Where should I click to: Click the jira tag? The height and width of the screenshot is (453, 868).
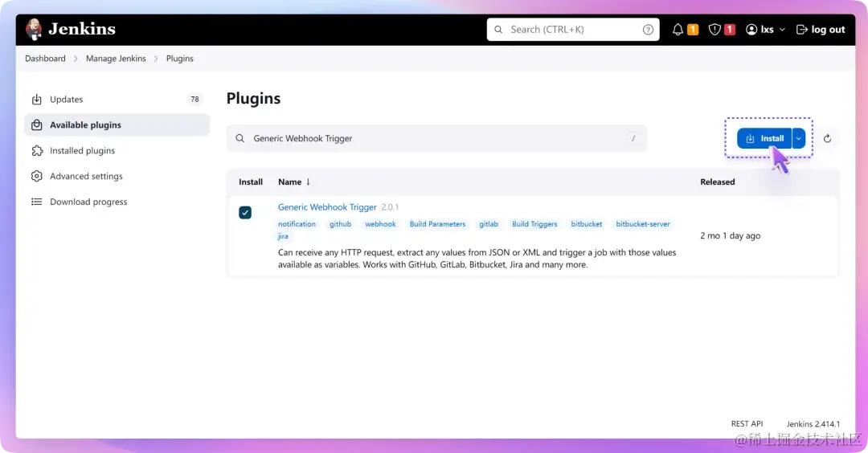coord(283,236)
